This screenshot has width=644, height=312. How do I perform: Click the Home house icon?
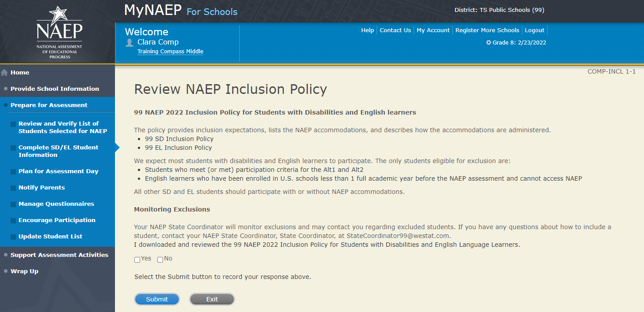[x=4, y=73]
